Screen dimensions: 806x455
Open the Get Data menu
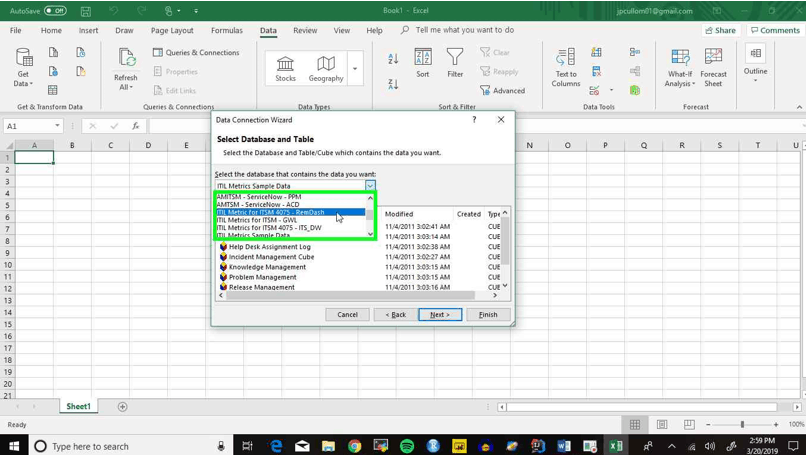pos(24,68)
